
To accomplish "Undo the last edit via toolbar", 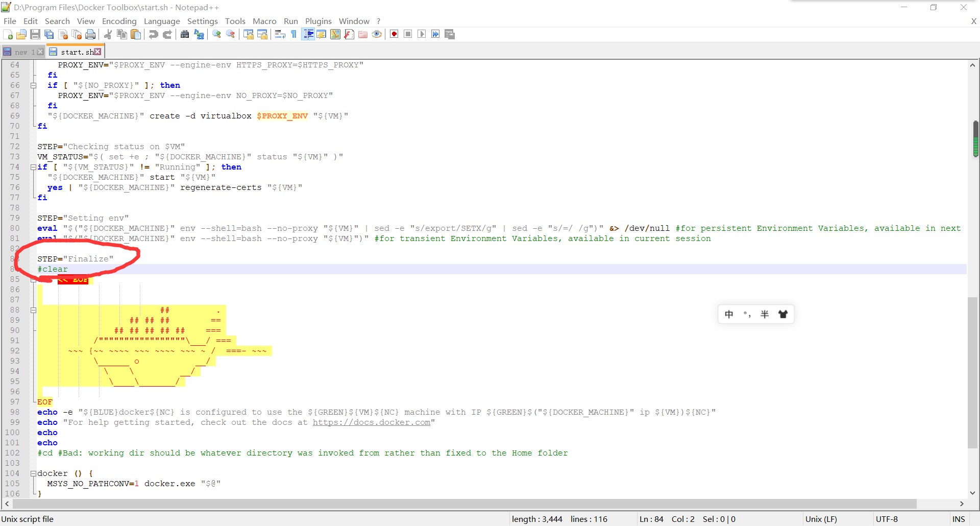I will [153, 34].
